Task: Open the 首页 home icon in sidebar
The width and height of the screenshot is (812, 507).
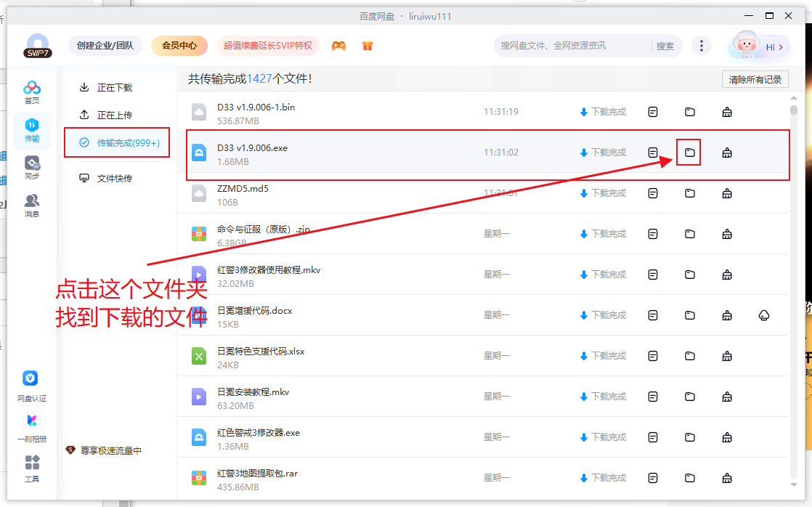Action: click(x=31, y=92)
